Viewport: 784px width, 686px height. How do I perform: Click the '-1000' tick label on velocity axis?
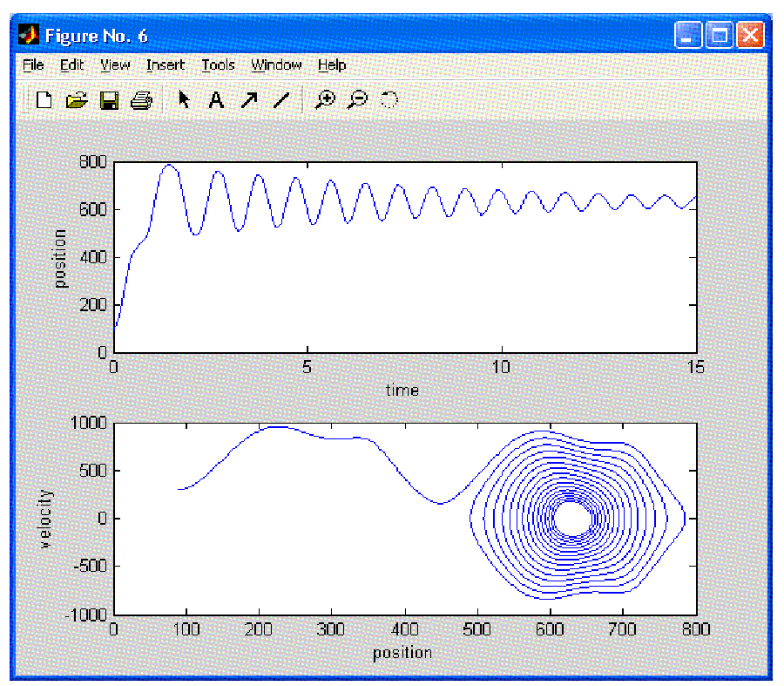[x=86, y=615]
